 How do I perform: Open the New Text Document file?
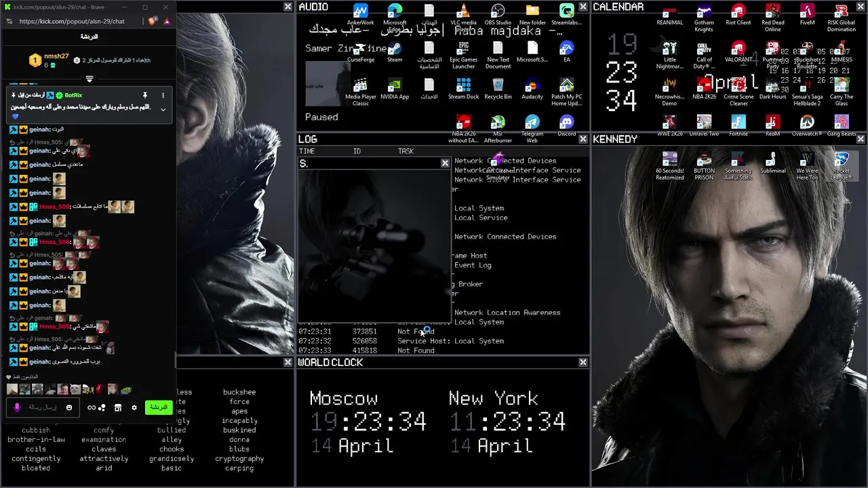498,56
